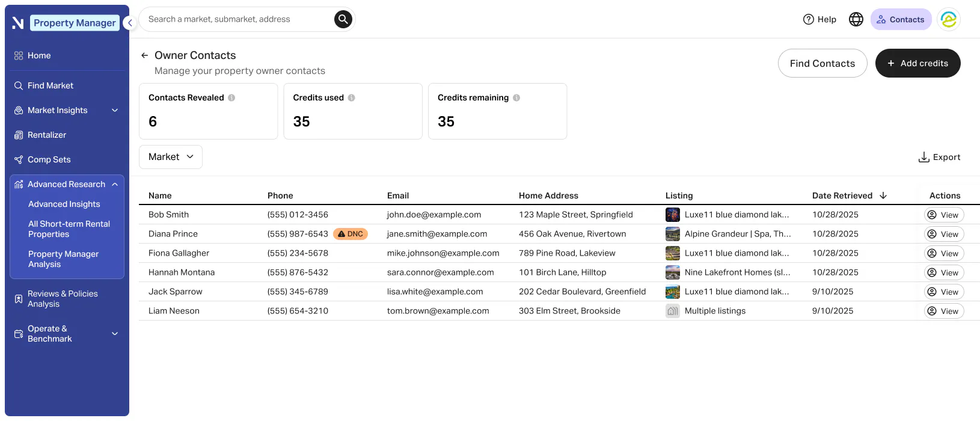The width and height of the screenshot is (980, 421).
Task: Click address 202 Cedar Boulevard, Greenfield
Action: (582, 292)
